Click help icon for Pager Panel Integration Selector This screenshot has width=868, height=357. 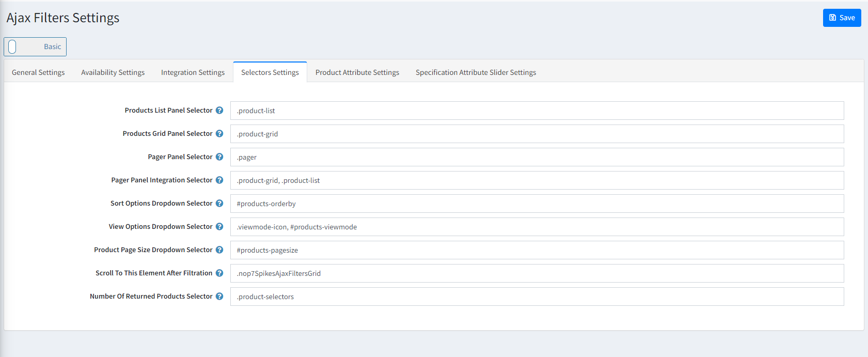[219, 180]
